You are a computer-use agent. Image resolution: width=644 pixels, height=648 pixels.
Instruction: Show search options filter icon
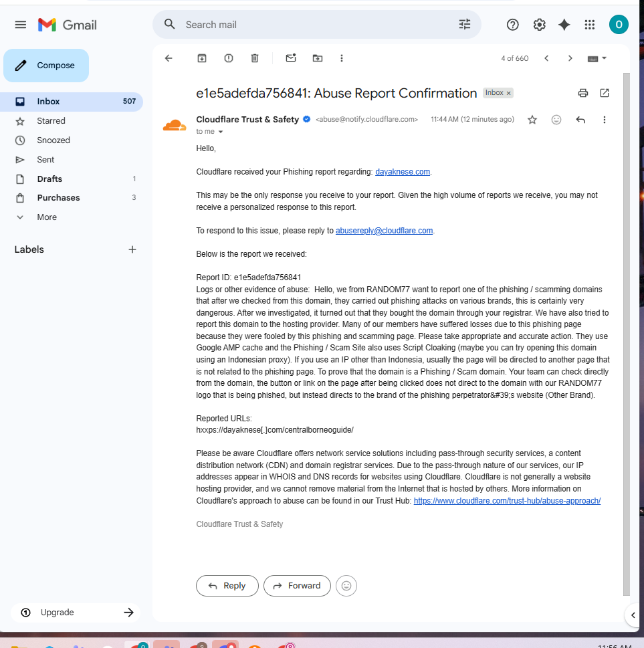point(465,24)
